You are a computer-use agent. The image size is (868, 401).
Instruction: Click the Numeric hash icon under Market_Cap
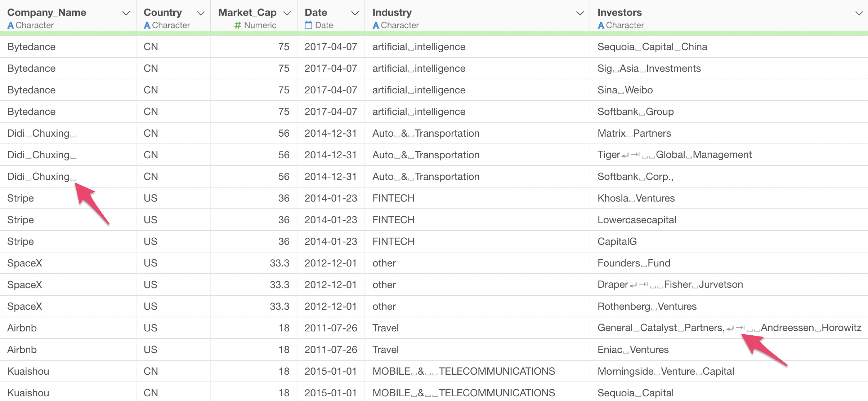pos(238,25)
